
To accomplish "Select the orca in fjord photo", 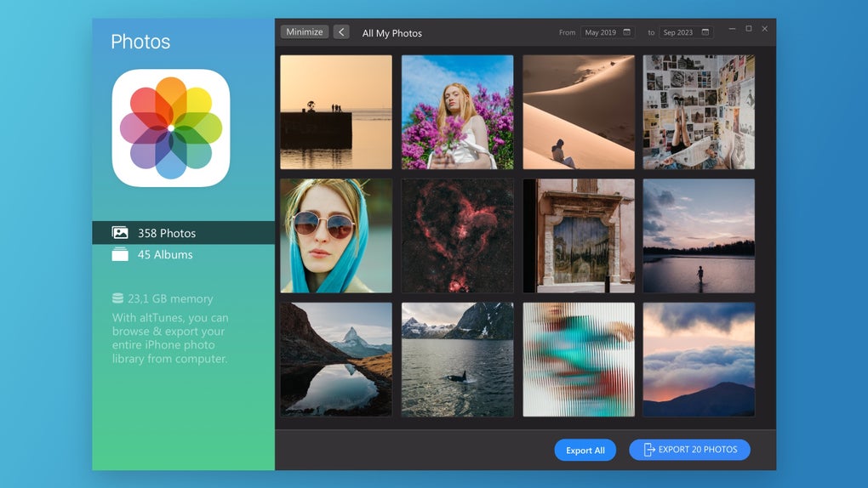I will pos(457,359).
